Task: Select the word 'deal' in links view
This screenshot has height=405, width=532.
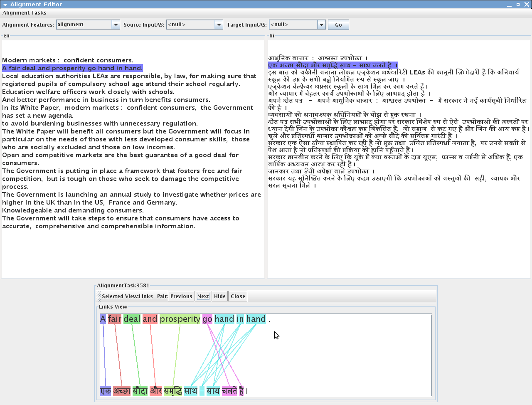Action: pos(132,319)
